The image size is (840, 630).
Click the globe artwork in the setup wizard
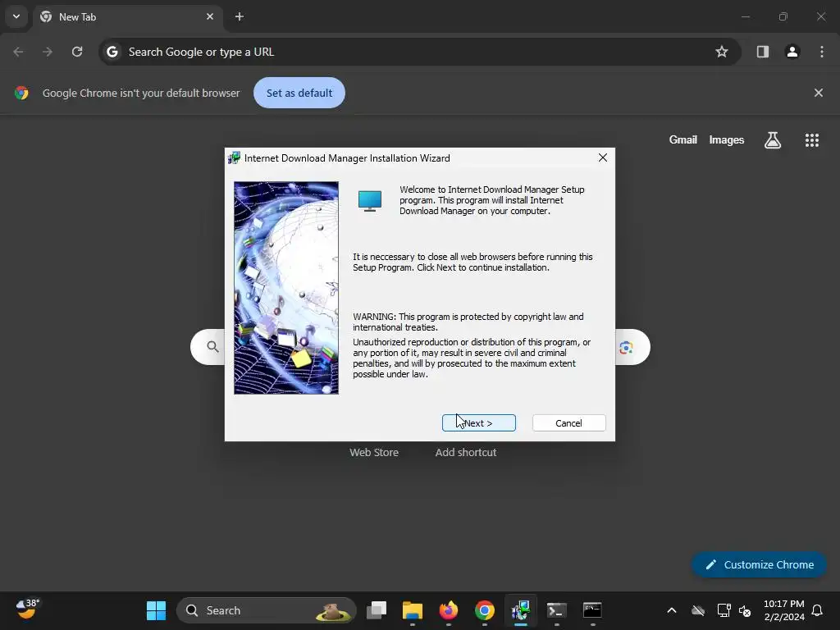coord(286,288)
